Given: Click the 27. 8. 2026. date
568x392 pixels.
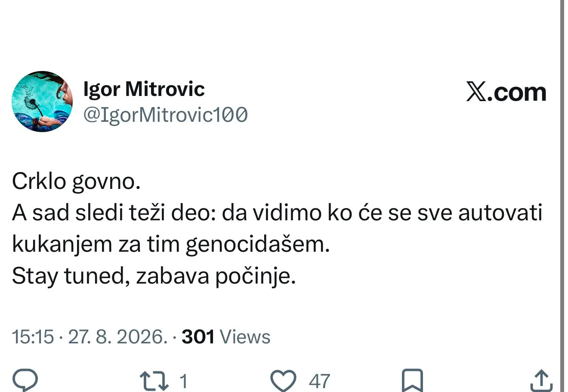Looking at the screenshot, I should click(x=117, y=337).
